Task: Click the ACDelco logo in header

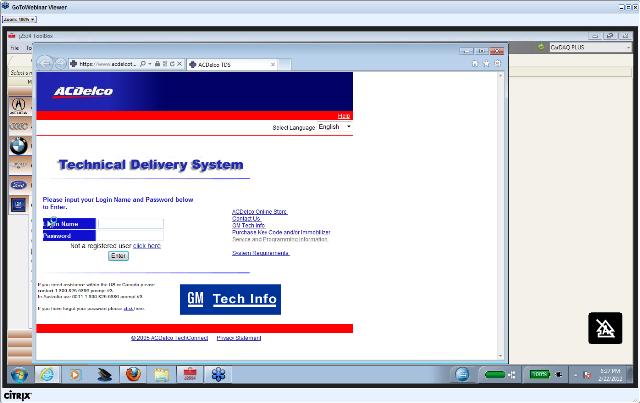Action: 83,91
